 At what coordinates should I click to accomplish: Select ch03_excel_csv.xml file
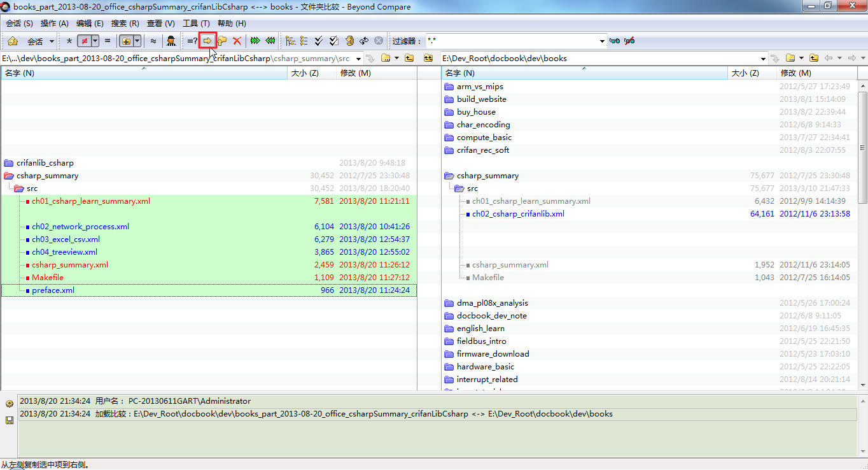point(66,239)
